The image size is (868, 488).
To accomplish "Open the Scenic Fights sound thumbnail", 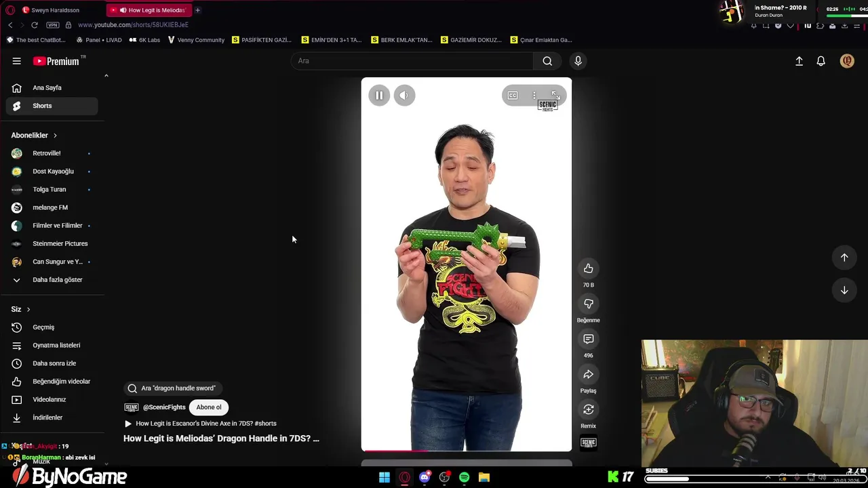I will [589, 443].
